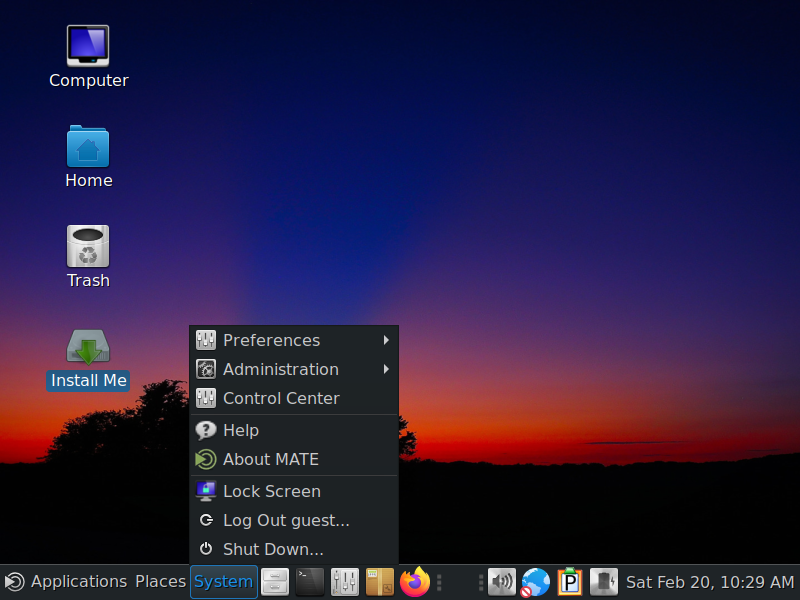
Task: Launch the file manager from the panel
Action: (275, 582)
